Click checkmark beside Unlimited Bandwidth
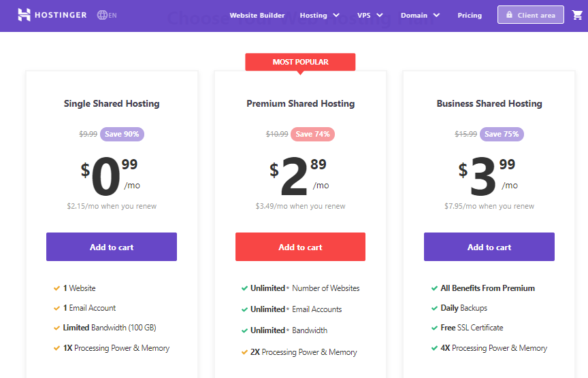588x378 pixels. (244, 330)
